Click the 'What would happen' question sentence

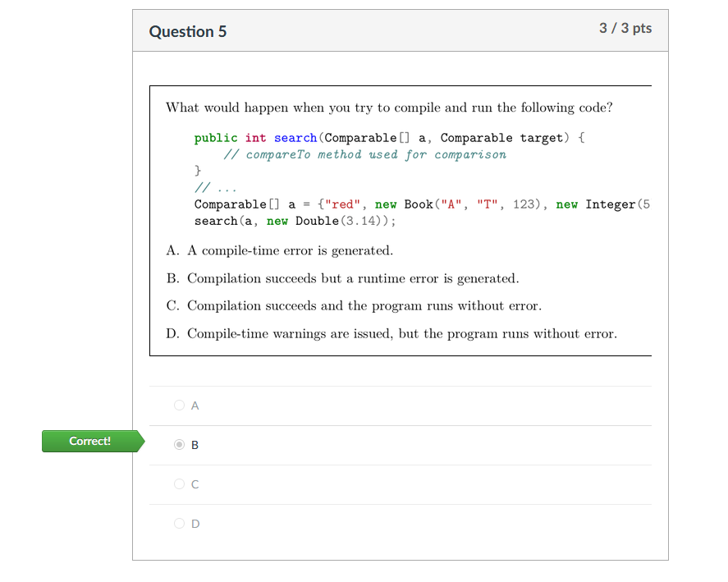(389, 108)
